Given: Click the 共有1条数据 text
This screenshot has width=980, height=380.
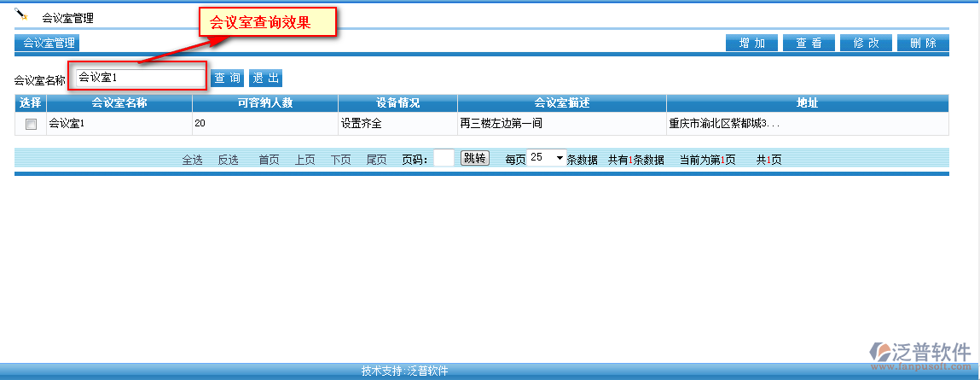Looking at the screenshot, I should [636, 160].
